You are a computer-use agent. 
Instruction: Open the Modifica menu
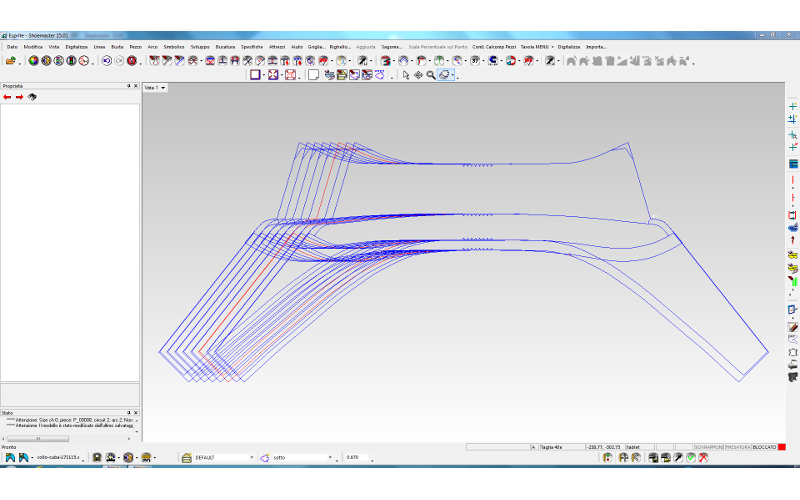(33, 46)
